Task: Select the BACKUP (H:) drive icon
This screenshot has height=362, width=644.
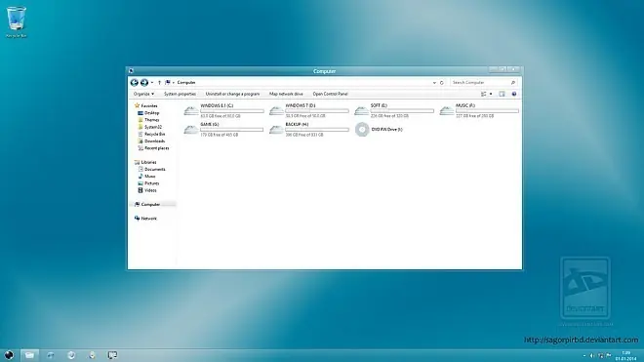Action: [x=276, y=130]
